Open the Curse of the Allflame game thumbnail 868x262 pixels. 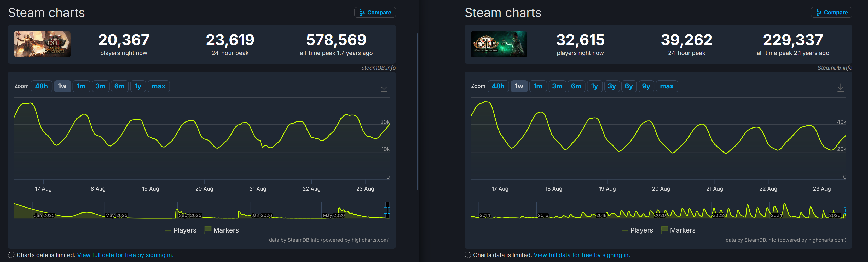pos(499,44)
